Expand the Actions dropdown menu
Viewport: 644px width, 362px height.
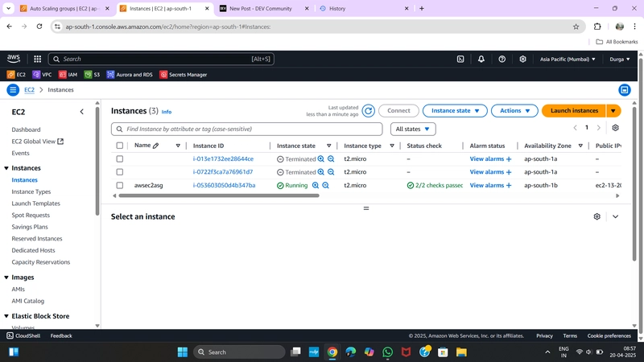click(x=514, y=111)
